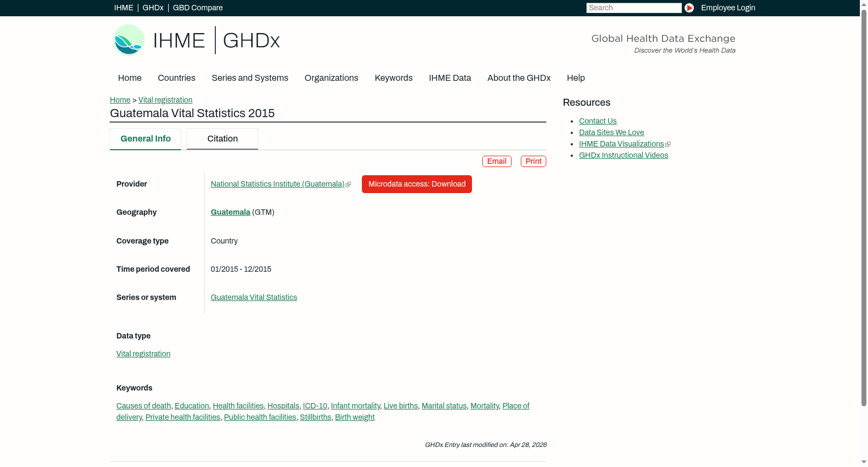Click the Email button
Viewport: 868px width, 467px height.
tap(497, 161)
